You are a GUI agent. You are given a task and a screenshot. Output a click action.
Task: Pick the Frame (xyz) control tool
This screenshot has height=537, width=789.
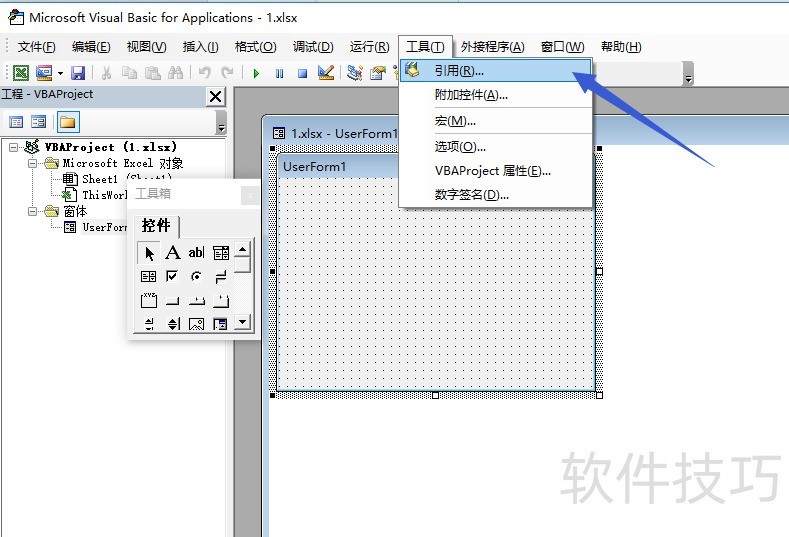pos(148,301)
